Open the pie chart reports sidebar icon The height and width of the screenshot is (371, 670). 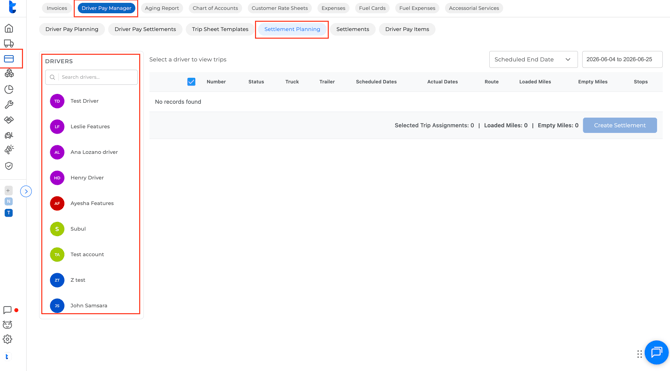(x=9, y=89)
